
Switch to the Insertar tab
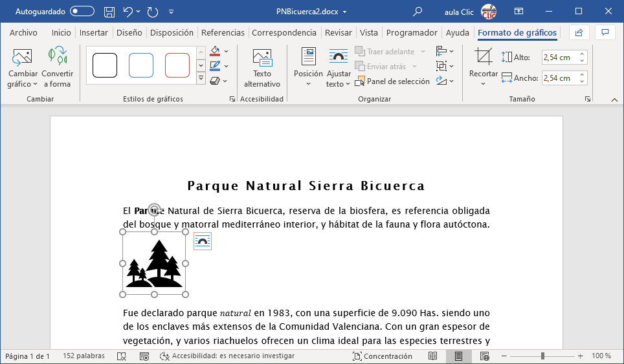click(x=94, y=33)
